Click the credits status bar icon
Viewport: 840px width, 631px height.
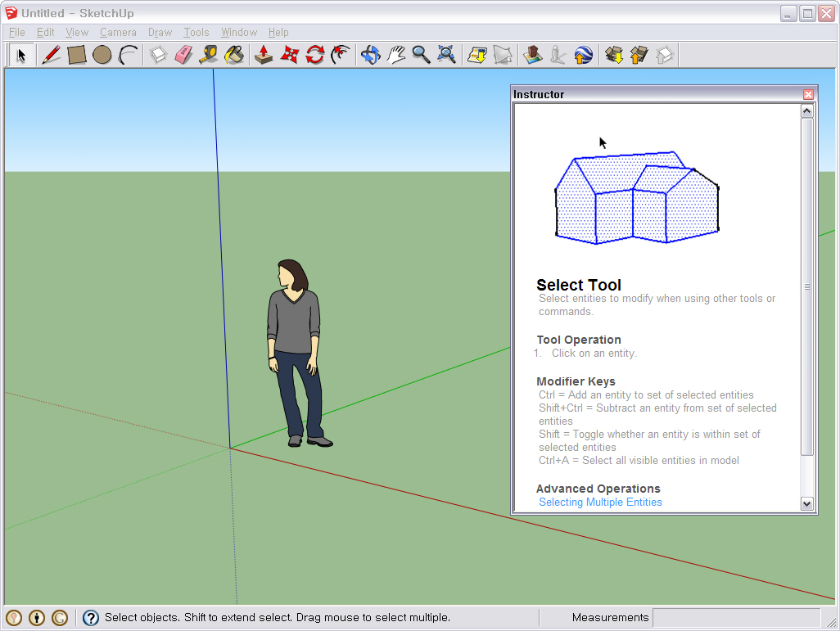[37, 618]
